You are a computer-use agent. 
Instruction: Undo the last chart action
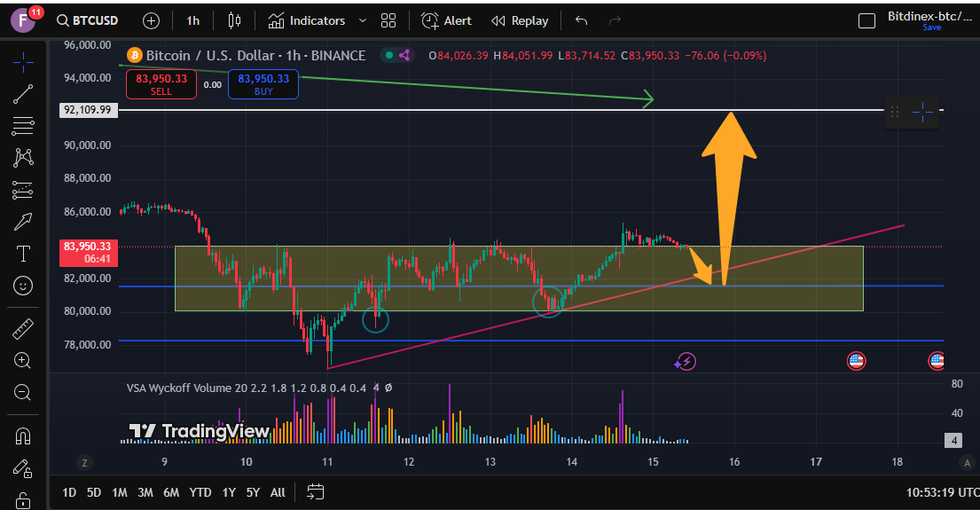(x=581, y=20)
